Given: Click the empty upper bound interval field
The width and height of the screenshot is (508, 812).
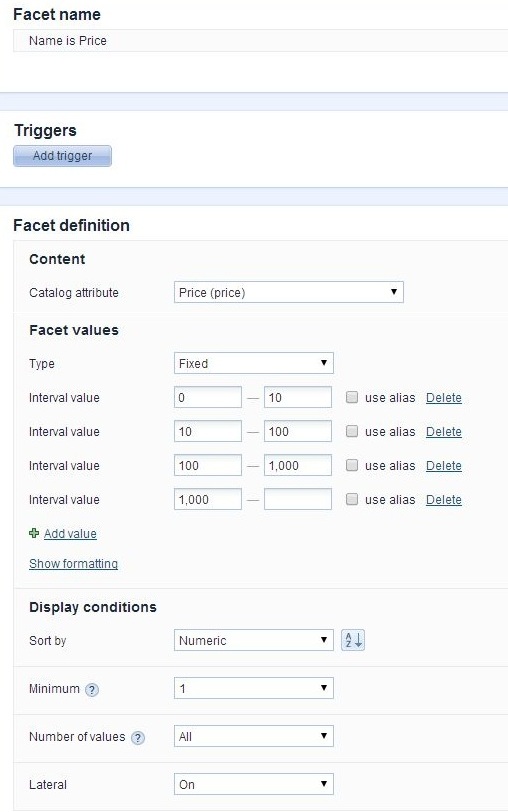Looking at the screenshot, I should (298, 499).
